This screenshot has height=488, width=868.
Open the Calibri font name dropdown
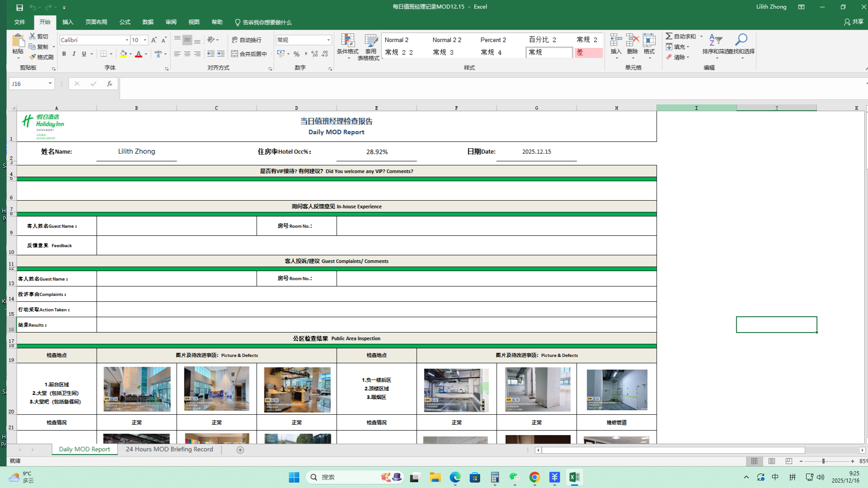coord(127,40)
